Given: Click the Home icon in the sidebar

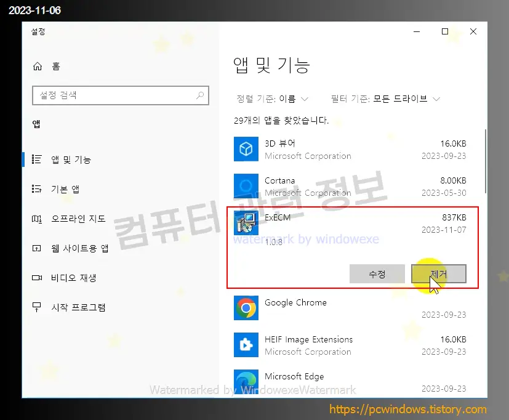Looking at the screenshot, I should click(38, 67).
